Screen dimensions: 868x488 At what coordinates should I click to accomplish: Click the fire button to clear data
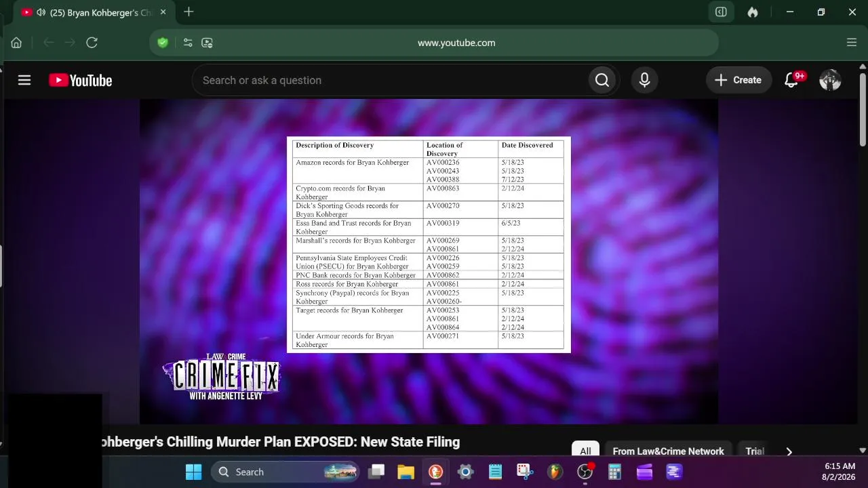[x=753, y=12]
